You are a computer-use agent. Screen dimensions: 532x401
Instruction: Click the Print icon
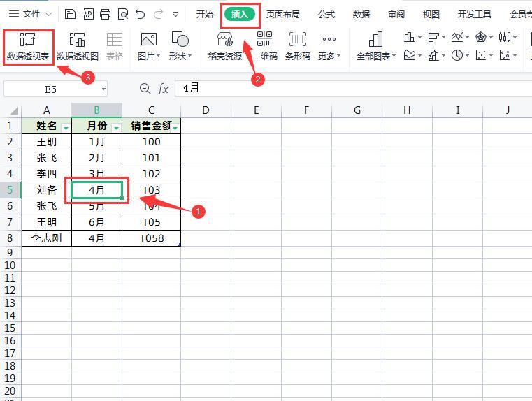click(105, 14)
